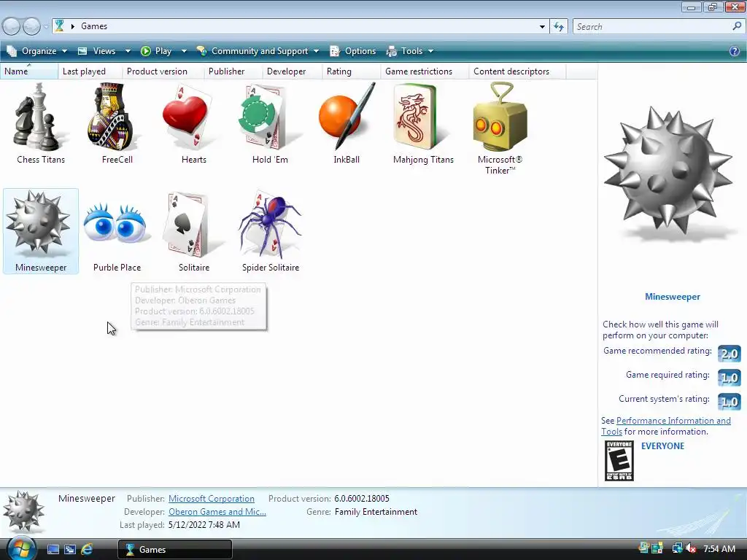This screenshot has width=747, height=560.
Task: Select the Hearts game icon
Action: pos(190,116)
